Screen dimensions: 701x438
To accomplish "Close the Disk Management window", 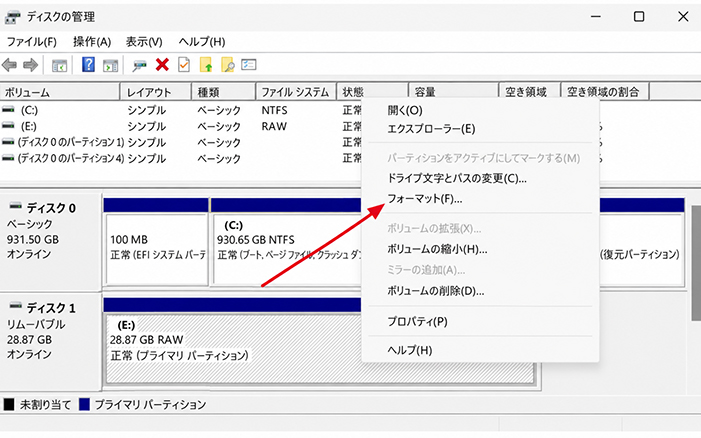I will click(x=683, y=17).
